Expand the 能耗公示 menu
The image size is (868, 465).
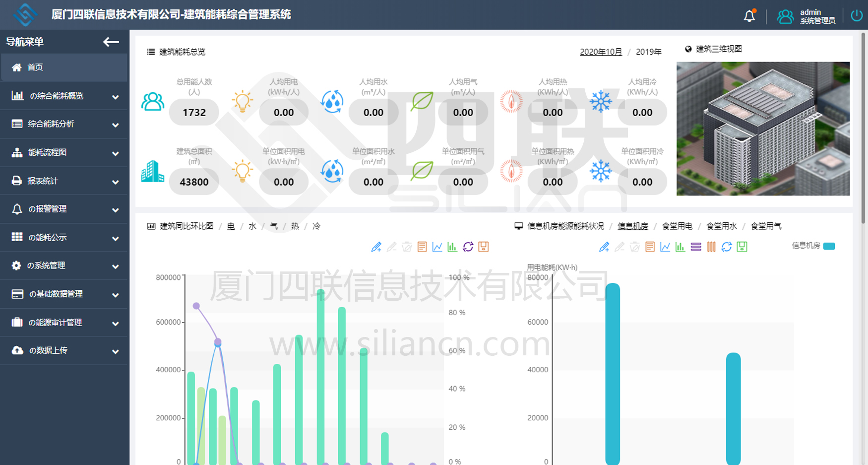64,237
